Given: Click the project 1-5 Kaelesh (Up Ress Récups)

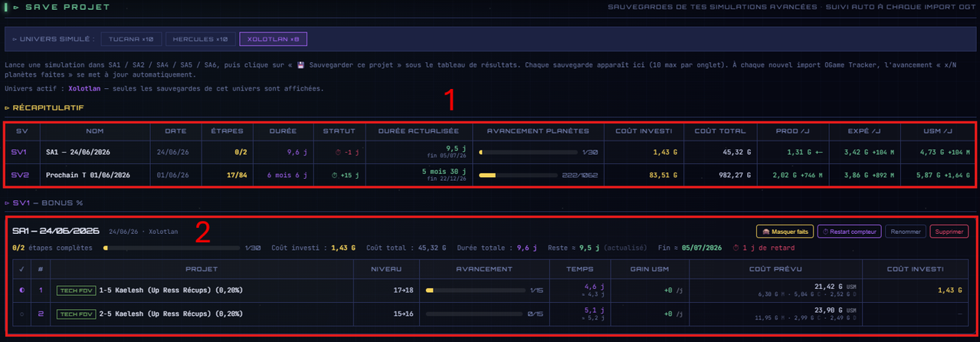Looking at the screenshot, I should click(x=169, y=291).
